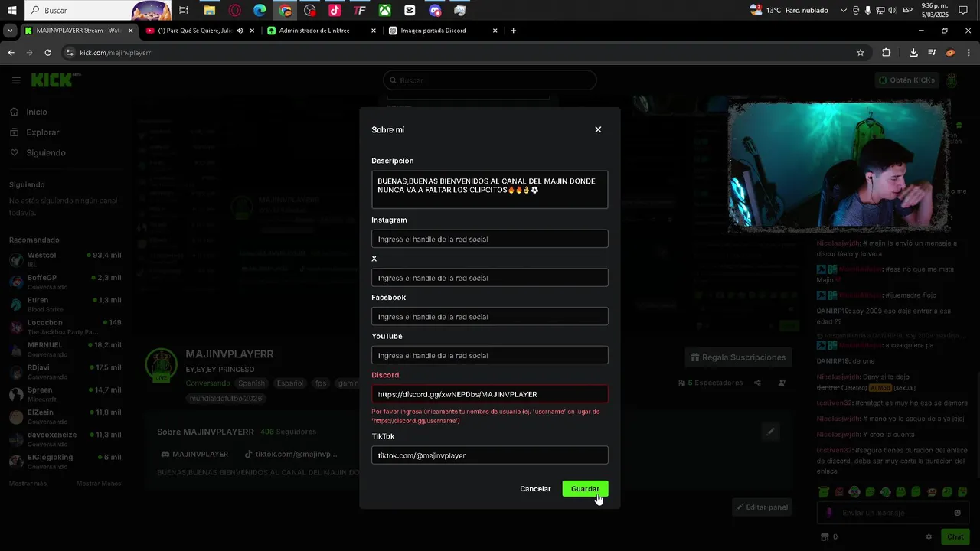Open the TF app from the taskbar
Viewport: 980px width, 551px height.
pyautogui.click(x=359, y=10)
